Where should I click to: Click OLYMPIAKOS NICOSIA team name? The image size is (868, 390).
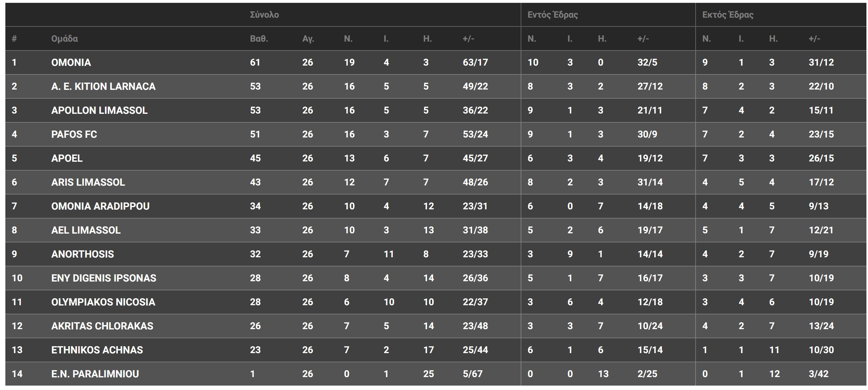click(103, 302)
